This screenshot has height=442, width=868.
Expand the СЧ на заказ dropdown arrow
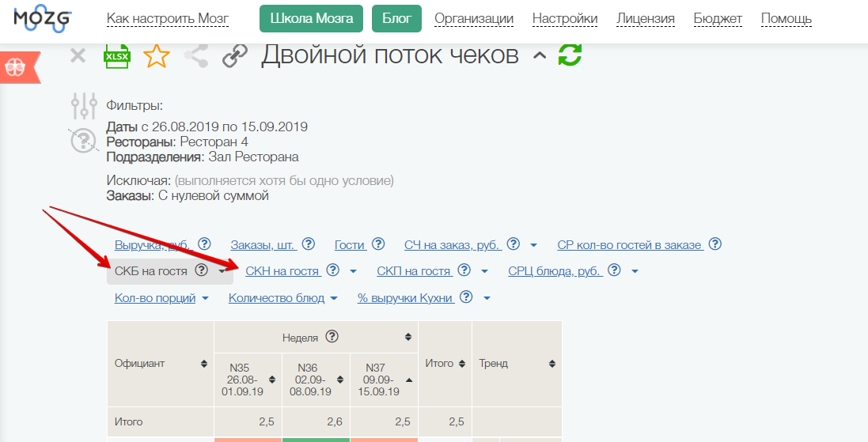coord(534,245)
